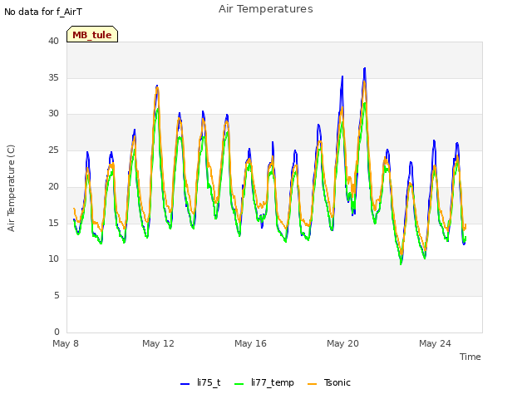Click the 35 y-axis tick label

[53, 77]
